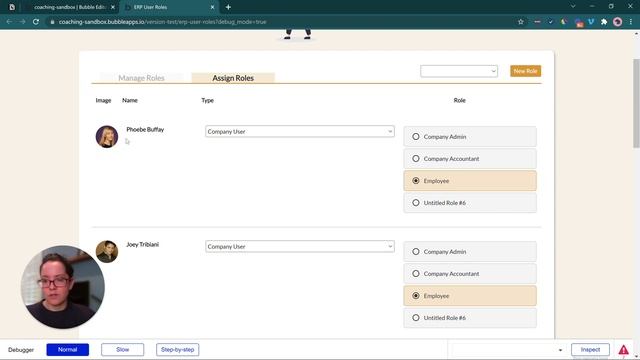Click the page vertical scrollbar
Viewport: 640px width, 360px height.
636,103
